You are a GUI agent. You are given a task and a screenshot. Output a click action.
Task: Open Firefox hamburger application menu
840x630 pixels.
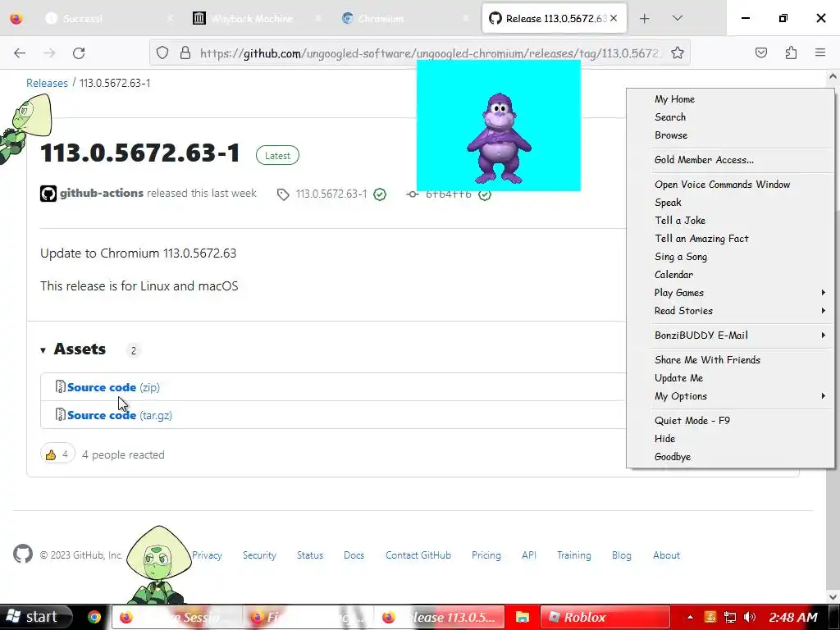click(820, 52)
